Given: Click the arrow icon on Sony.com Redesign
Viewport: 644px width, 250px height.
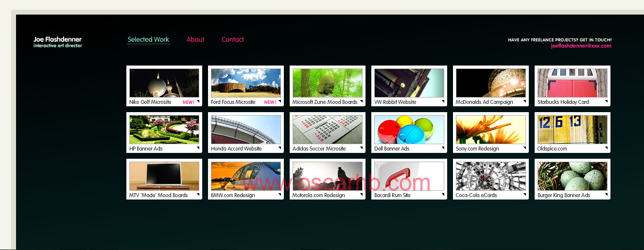Looking at the screenshot, I should tap(524, 148).
